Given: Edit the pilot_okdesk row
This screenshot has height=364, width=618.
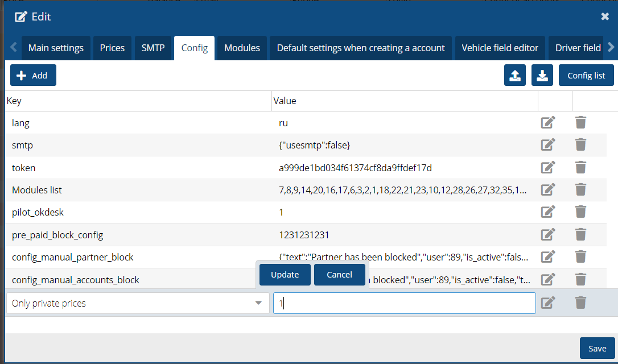Looking at the screenshot, I should pos(547,212).
